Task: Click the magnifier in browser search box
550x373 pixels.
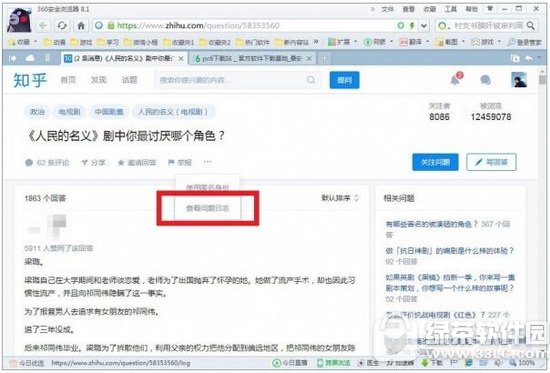Action: 531,25
